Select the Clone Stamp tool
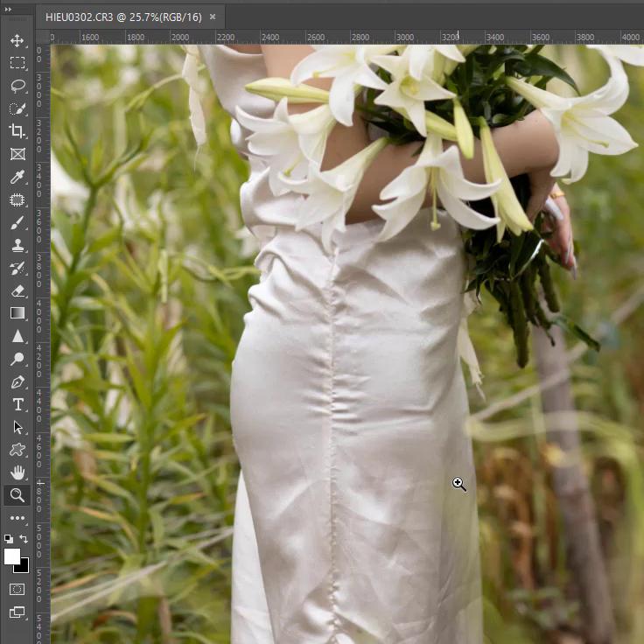Viewport: 644px width, 644px height. tap(17, 246)
